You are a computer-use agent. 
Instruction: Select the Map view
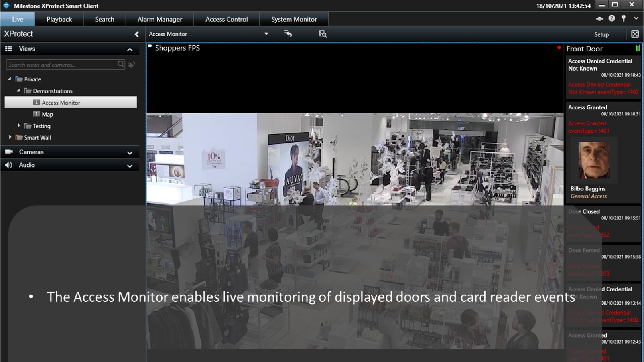tap(47, 114)
